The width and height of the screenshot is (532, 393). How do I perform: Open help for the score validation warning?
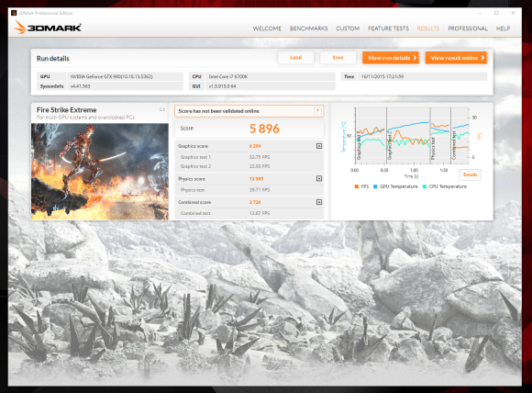(317, 111)
